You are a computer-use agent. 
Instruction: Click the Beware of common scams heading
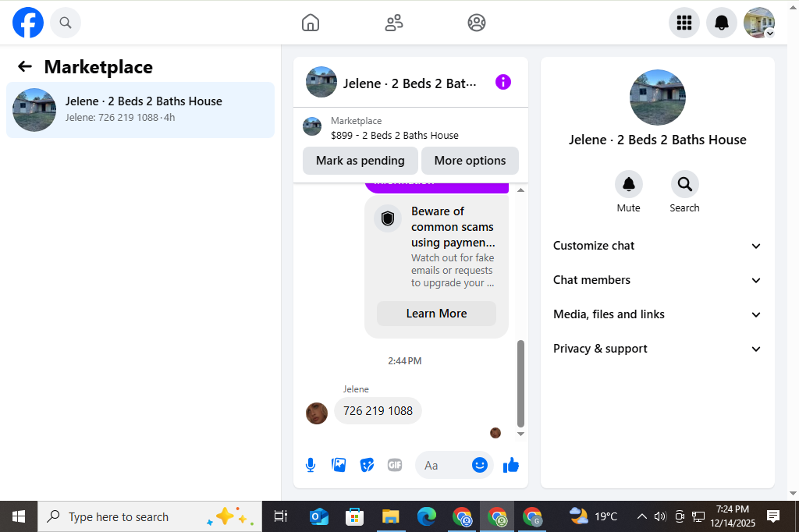(x=453, y=227)
